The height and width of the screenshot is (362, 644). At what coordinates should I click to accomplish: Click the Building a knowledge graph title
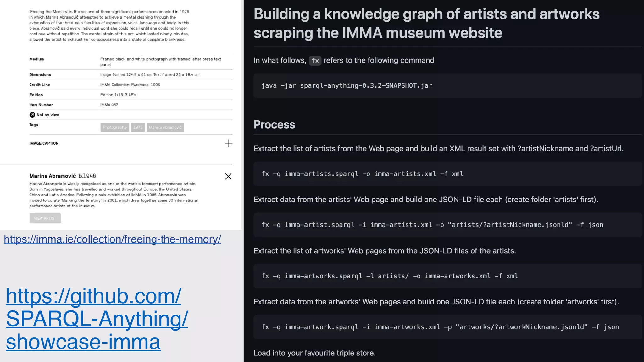[x=427, y=23]
